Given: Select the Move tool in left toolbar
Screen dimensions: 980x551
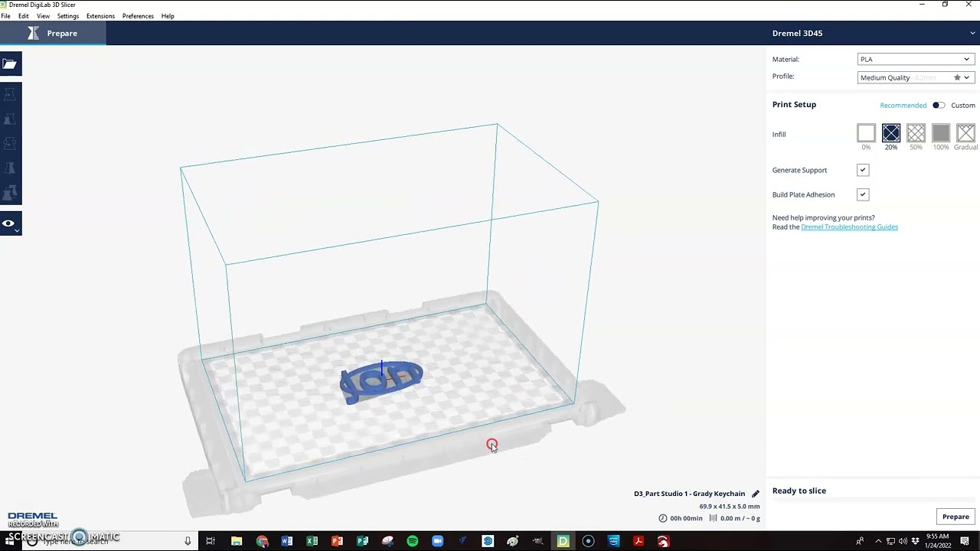Looking at the screenshot, I should pyautogui.click(x=10, y=95).
